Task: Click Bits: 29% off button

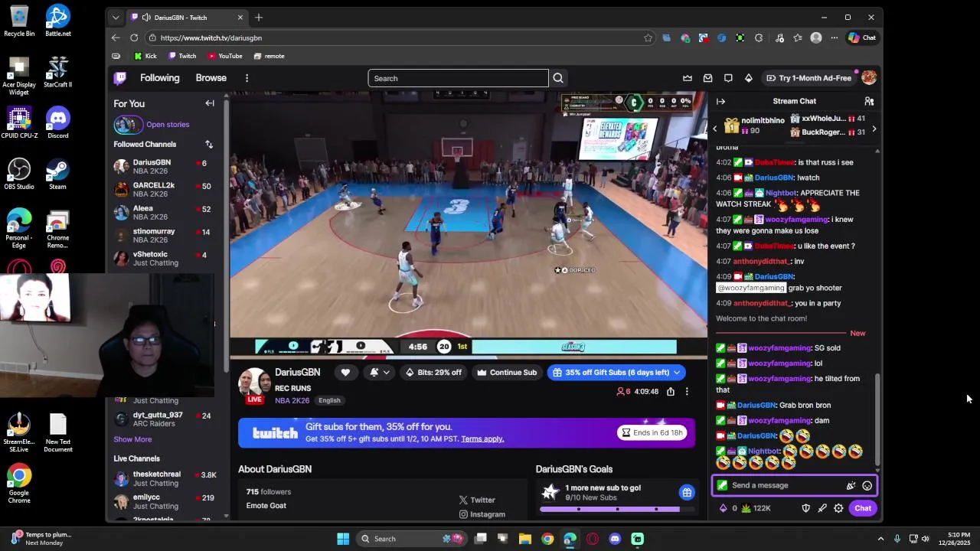Action: coord(433,373)
